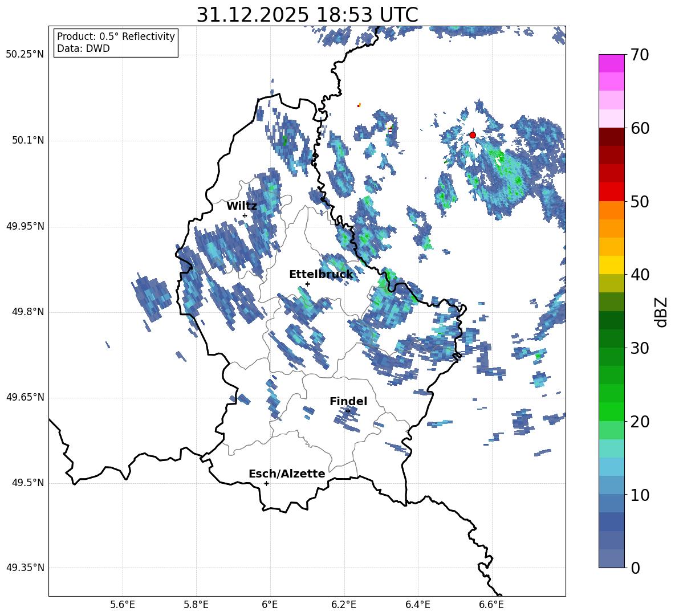This screenshot has width=675, height=616.
Task: Click the red radar site dot
Action: [472, 135]
